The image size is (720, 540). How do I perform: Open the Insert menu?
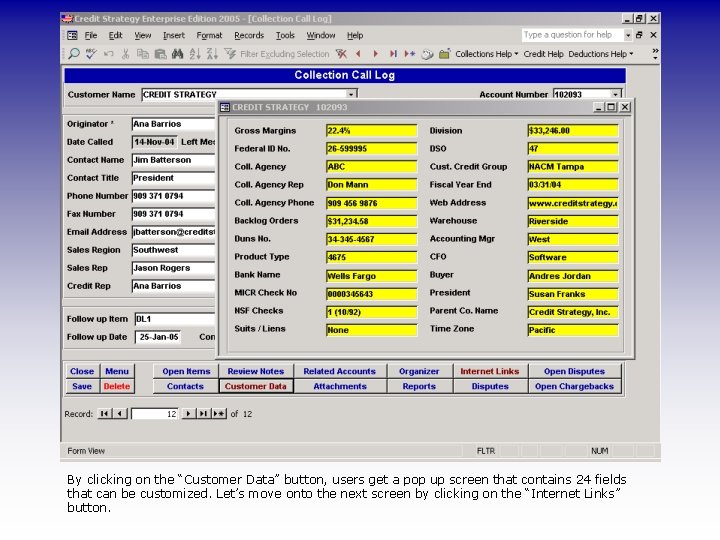174,35
